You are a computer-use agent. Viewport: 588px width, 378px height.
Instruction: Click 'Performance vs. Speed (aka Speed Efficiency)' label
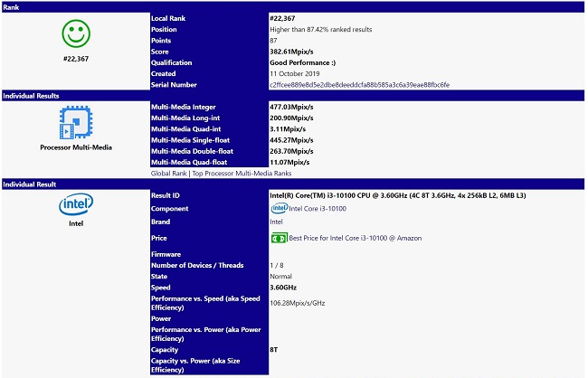click(205, 303)
